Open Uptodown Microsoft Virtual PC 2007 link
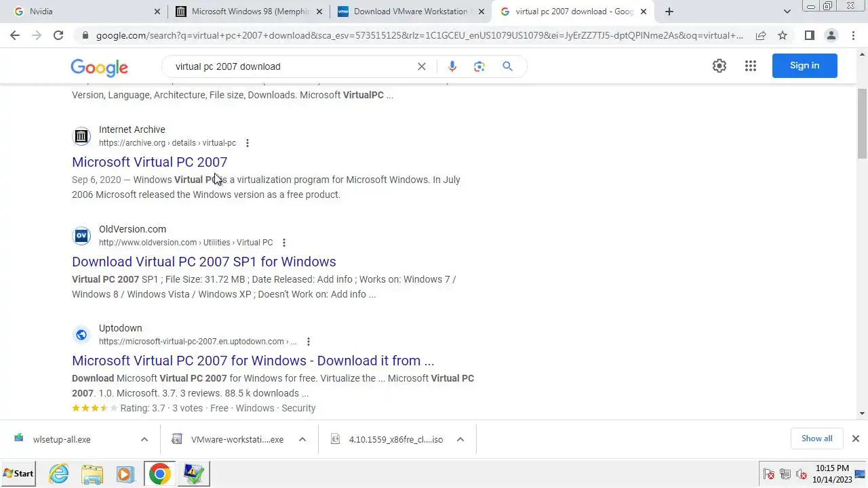This screenshot has height=488, width=868. click(253, 361)
